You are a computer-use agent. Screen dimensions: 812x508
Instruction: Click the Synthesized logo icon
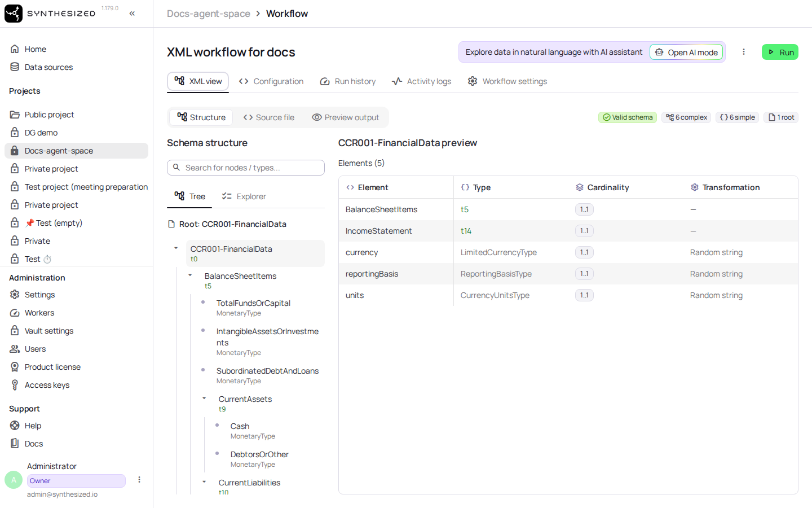tap(14, 14)
